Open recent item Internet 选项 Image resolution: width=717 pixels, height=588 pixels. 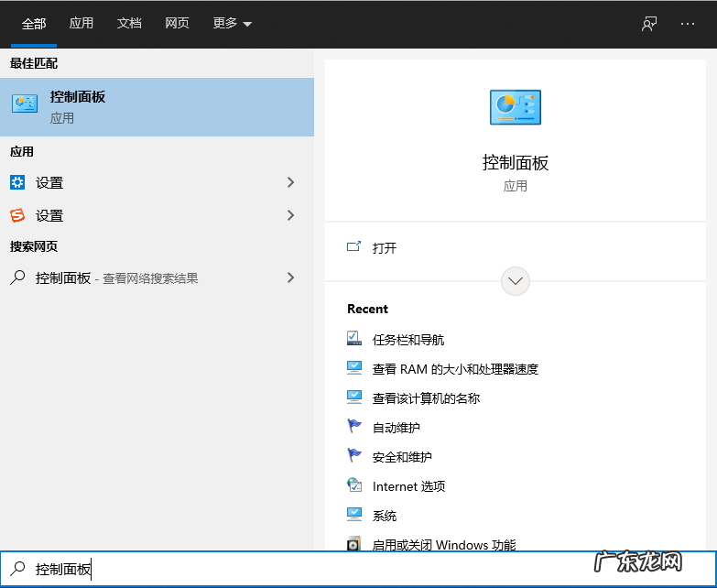pos(408,486)
